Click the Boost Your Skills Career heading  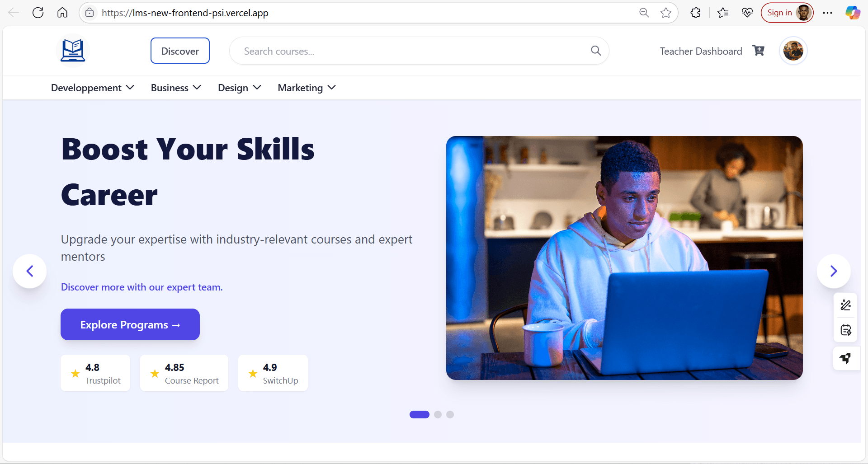click(x=188, y=172)
